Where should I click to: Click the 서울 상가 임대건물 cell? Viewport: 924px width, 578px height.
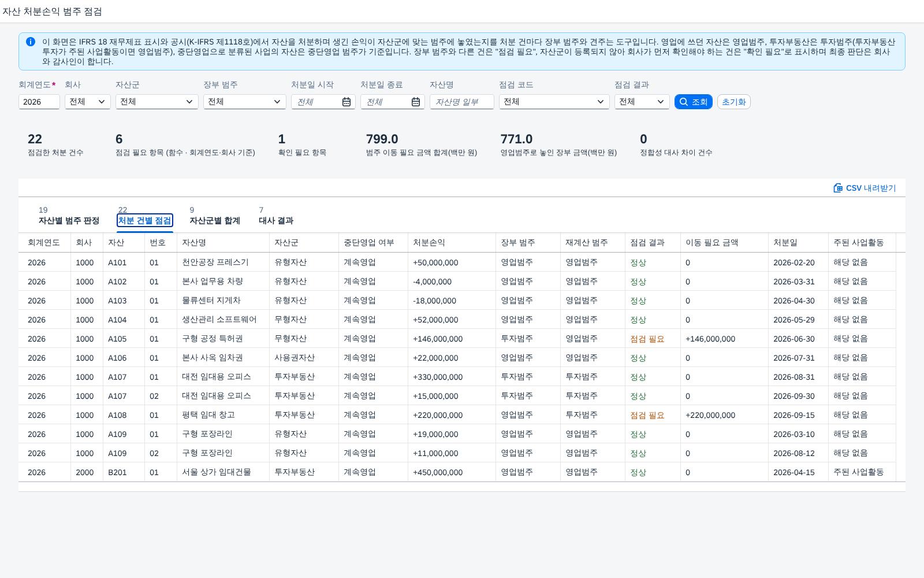tap(223, 472)
